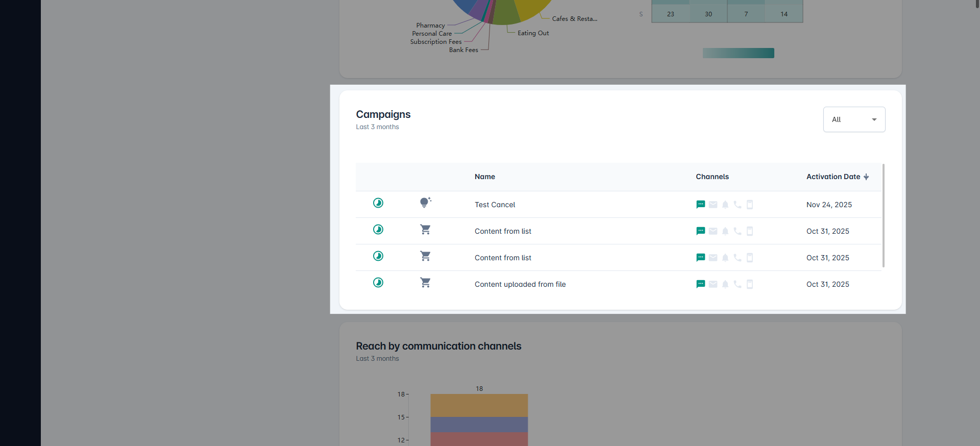Click the blue segment of the reach bar

click(x=479, y=425)
